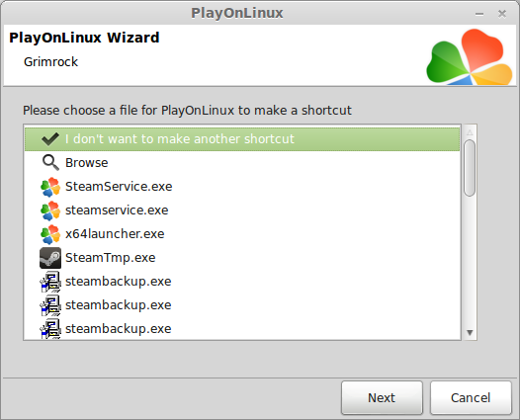The height and width of the screenshot is (420, 520).
Task: Select lowercase steamservice.exe entry
Action: 242,210
